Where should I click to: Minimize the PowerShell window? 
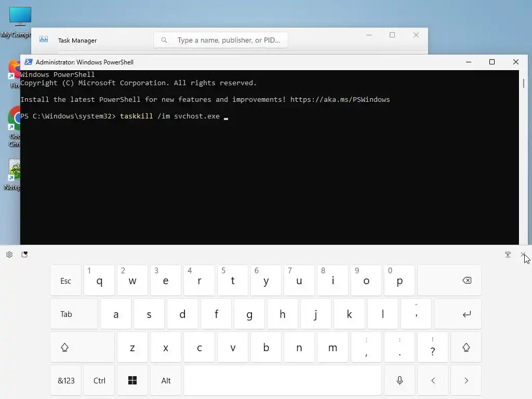469,62
